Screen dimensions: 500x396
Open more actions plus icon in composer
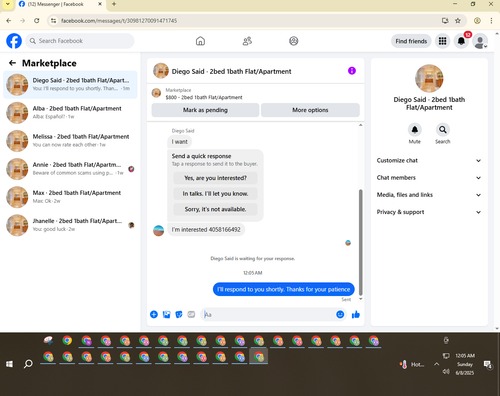coord(154,314)
